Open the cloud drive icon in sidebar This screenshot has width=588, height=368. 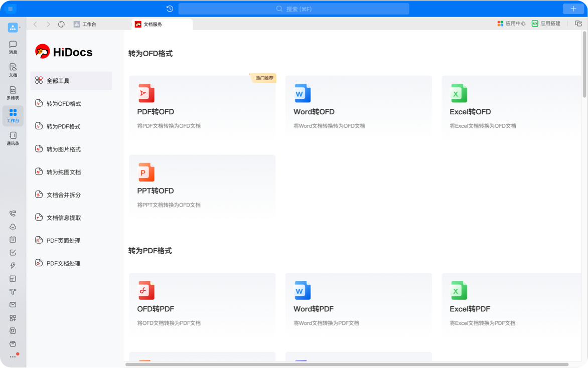pyautogui.click(x=13, y=226)
